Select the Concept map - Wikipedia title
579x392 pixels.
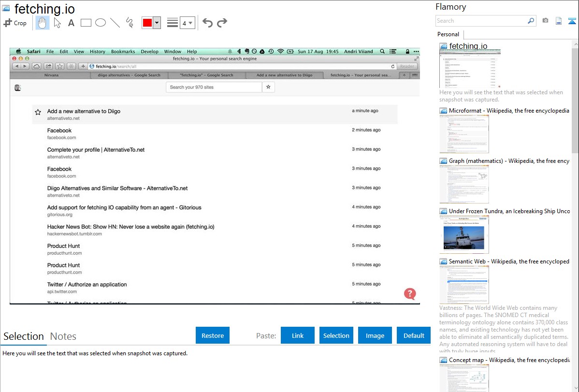pyautogui.click(x=509, y=360)
